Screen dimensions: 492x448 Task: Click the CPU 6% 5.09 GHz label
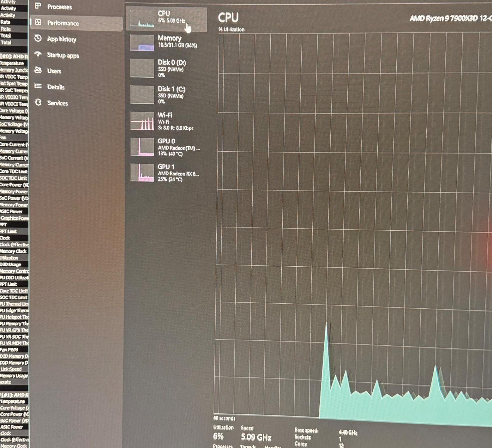(x=171, y=17)
